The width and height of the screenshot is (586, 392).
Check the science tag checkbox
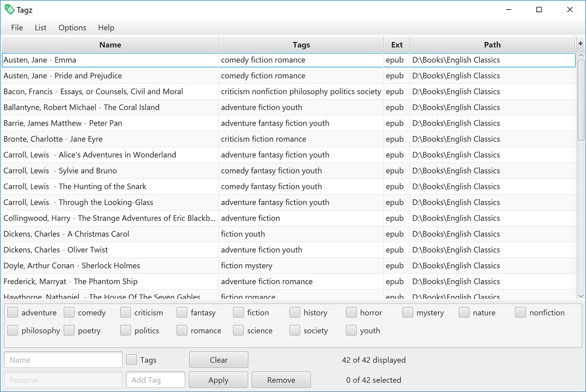tap(239, 330)
